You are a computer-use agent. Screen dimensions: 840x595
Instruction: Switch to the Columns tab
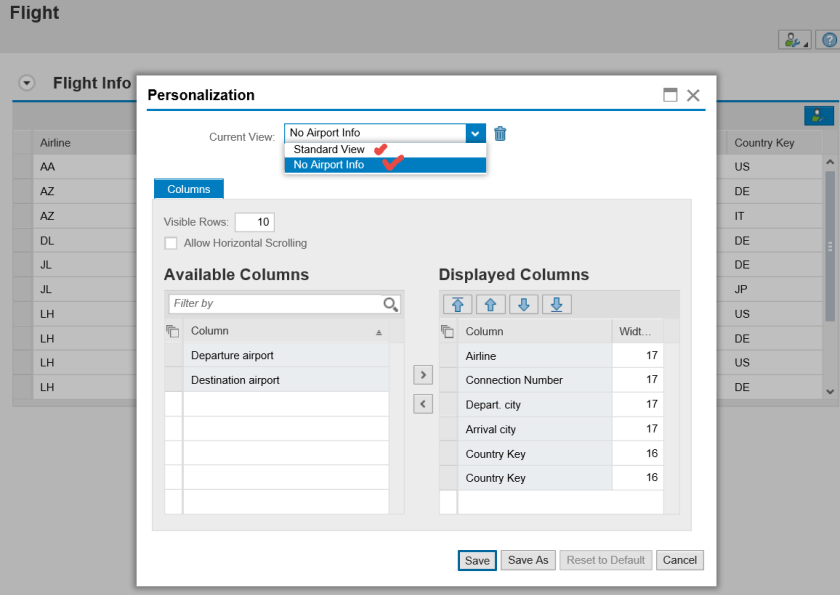pyautogui.click(x=189, y=189)
